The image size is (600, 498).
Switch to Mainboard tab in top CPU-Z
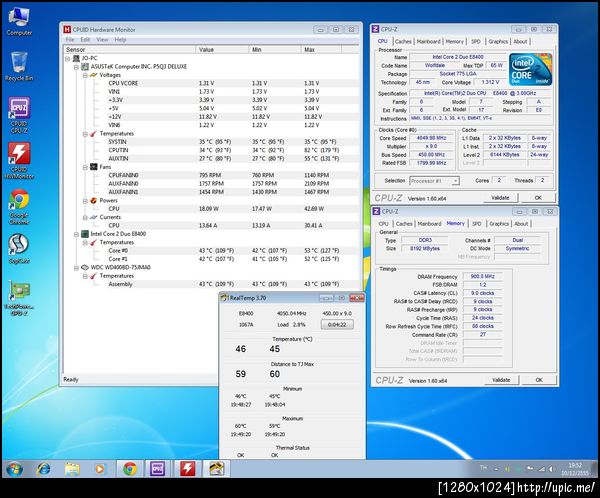coord(428,41)
